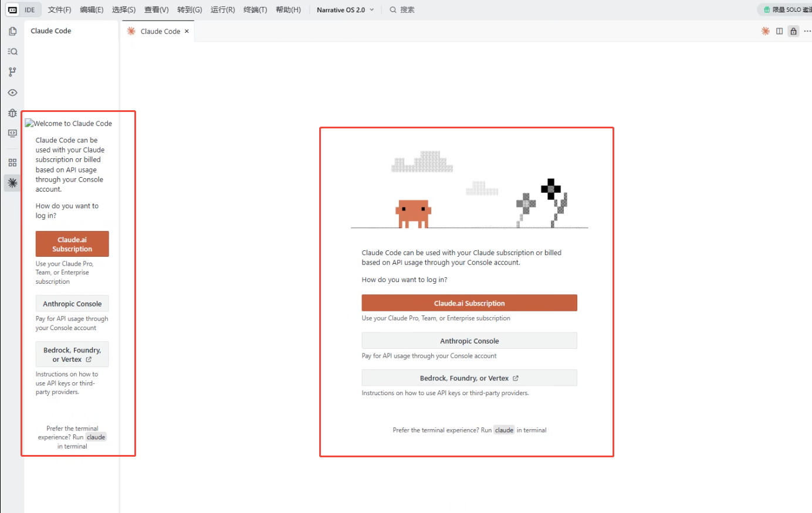Image resolution: width=812 pixels, height=513 pixels.
Task: Click wide Bedrock, Foundry, or Vertex editor button
Action: 469,378
